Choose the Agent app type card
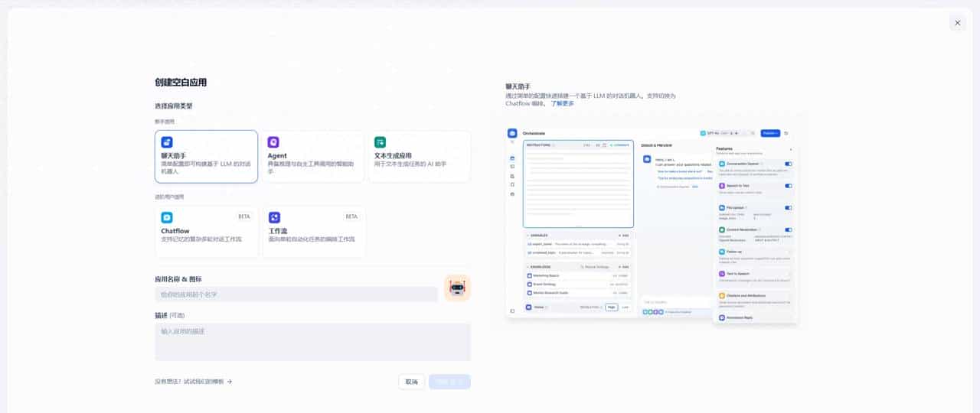 (312, 156)
